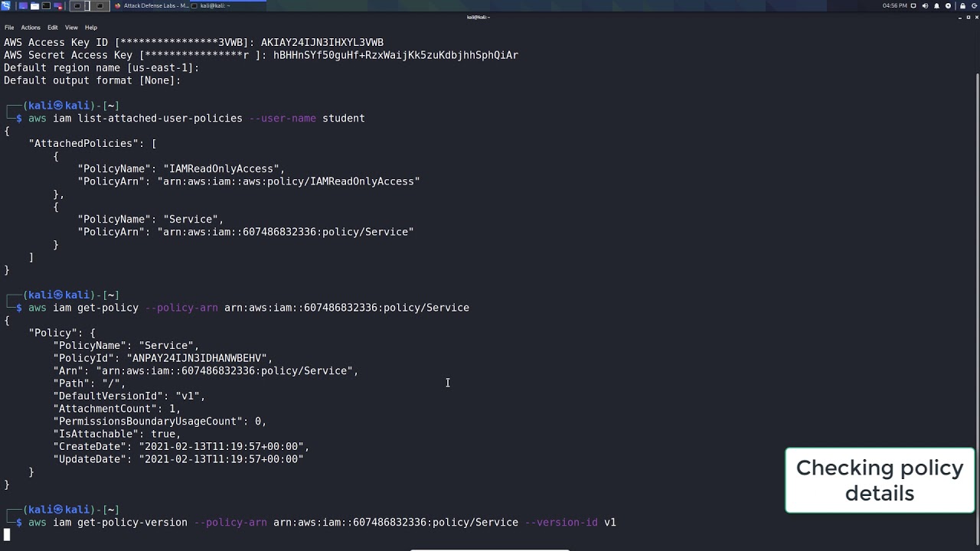Open the notifications bell icon
The width and height of the screenshot is (980, 551).
coord(936,5)
